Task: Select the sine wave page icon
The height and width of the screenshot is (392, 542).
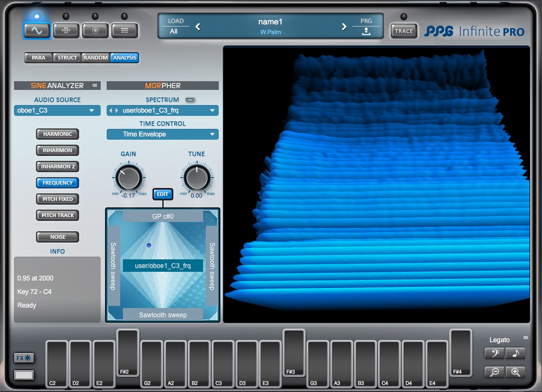Action: pos(37,30)
